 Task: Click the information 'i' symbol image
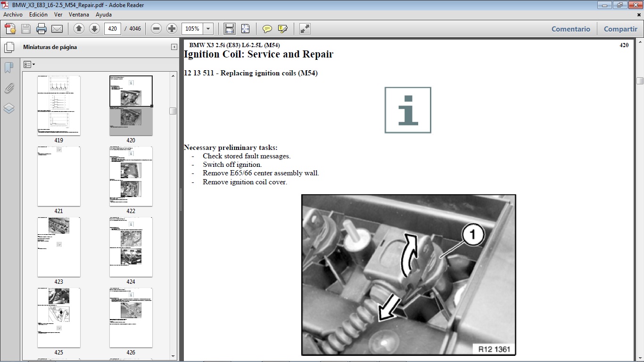click(x=408, y=110)
